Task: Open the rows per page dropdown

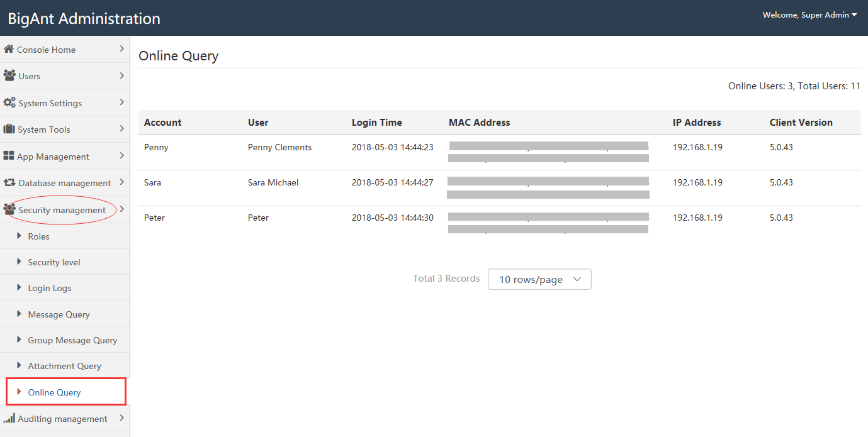Action: pos(539,279)
